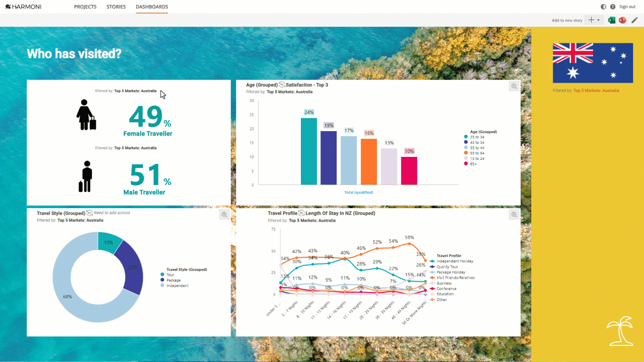This screenshot has height=362, width=644.
Task: Edit dashboard with pencil icon
Action: (634, 20)
